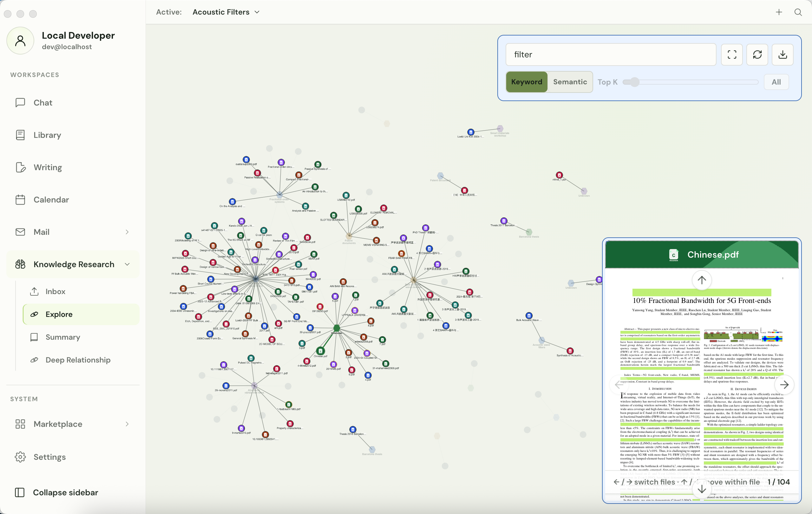Click the refresh graph icon

tap(757, 55)
